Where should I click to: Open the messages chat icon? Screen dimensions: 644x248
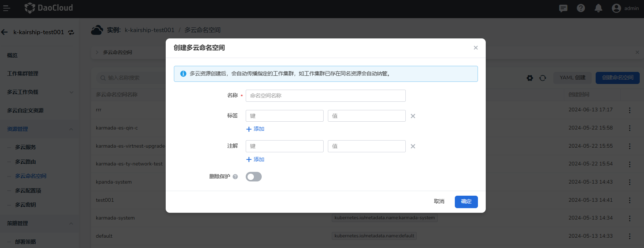tap(563, 8)
